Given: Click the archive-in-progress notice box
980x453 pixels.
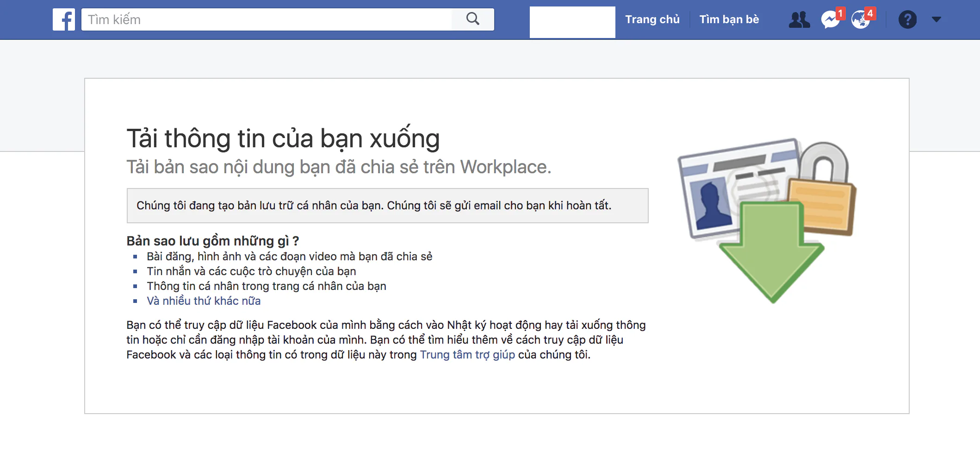Looking at the screenshot, I should click(x=388, y=206).
